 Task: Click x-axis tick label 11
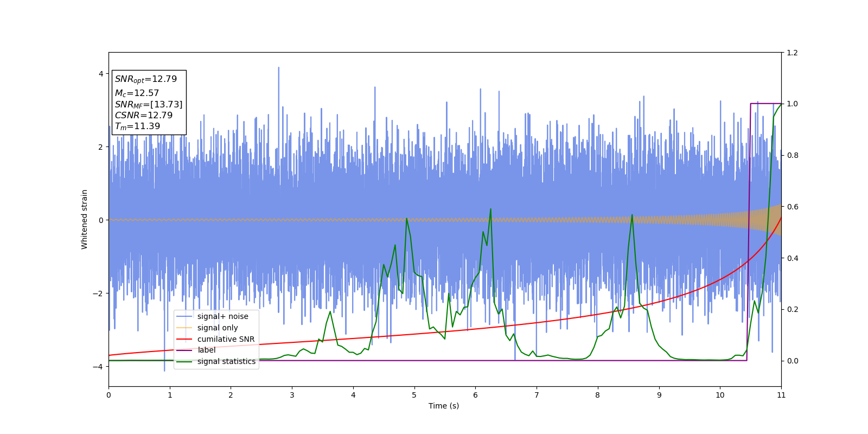(781, 395)
